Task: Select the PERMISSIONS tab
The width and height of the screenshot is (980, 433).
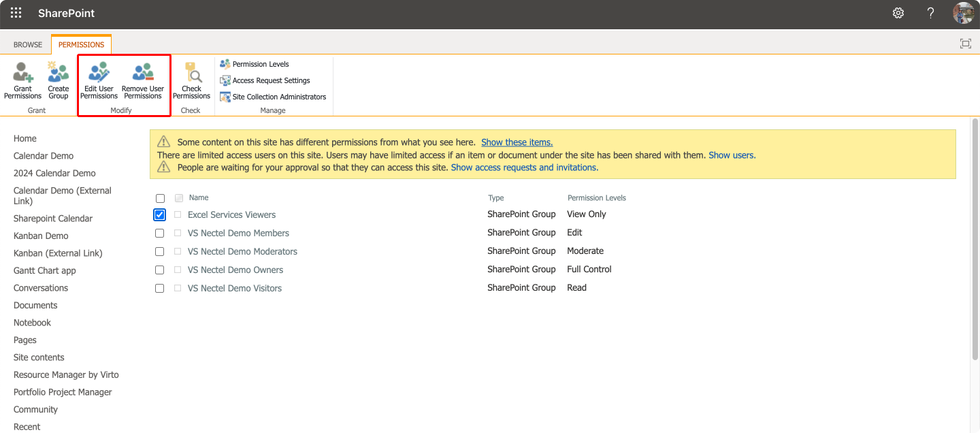Action: click(x=81, y=44)
